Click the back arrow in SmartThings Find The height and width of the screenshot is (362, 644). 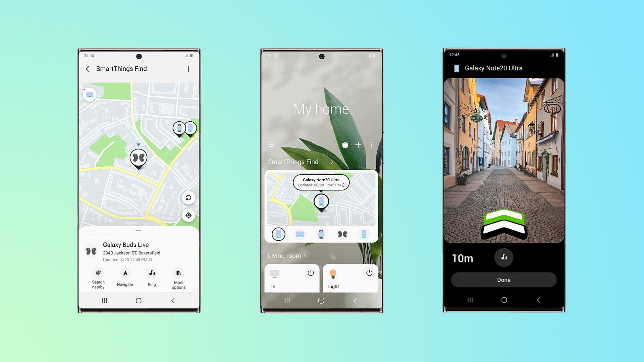88,68
